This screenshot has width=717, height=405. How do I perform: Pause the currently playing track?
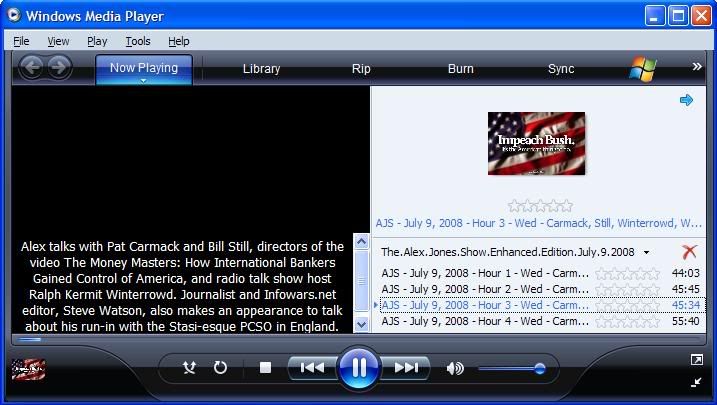(x=359, y=368)
